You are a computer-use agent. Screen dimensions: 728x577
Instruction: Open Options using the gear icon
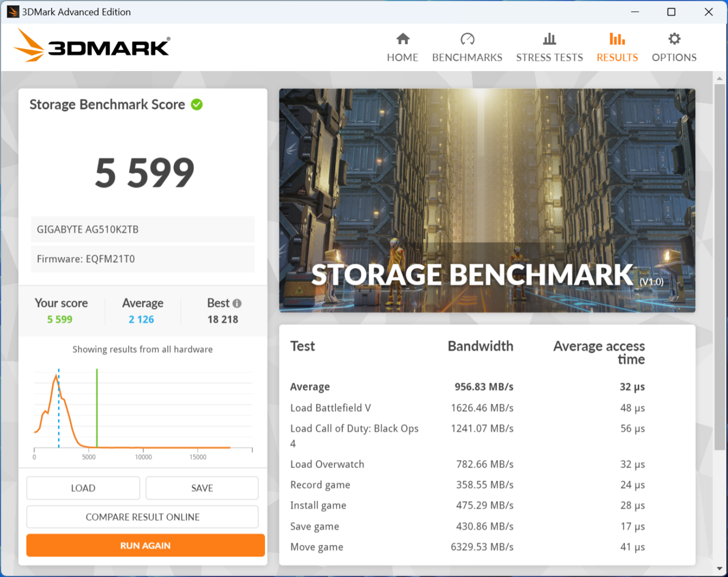coord(674,39)
